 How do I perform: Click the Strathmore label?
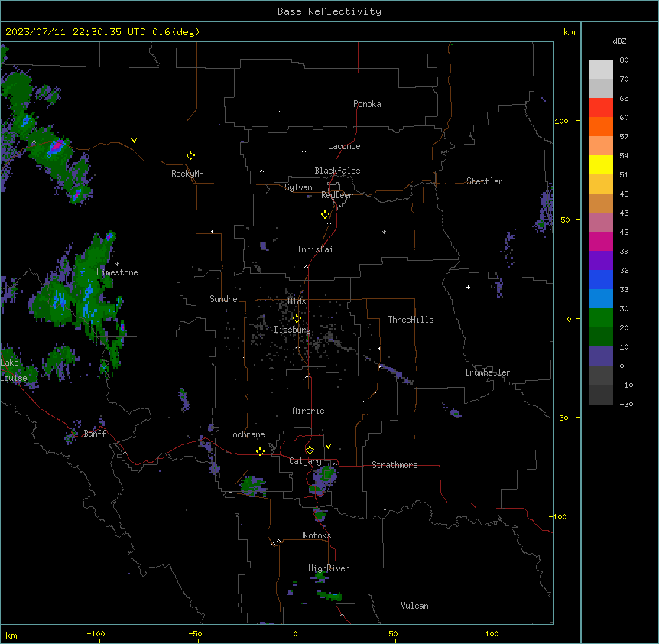[x=394, y=465]
